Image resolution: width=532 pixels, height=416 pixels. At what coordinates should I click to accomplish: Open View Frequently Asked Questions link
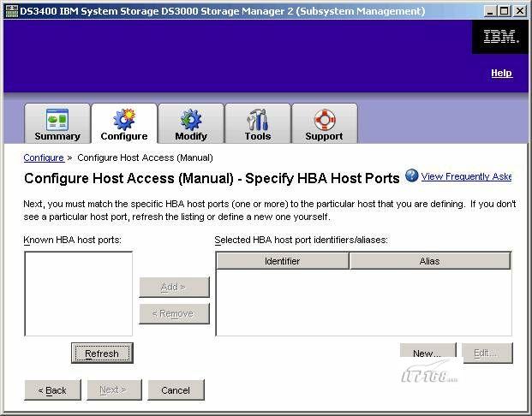466,176
